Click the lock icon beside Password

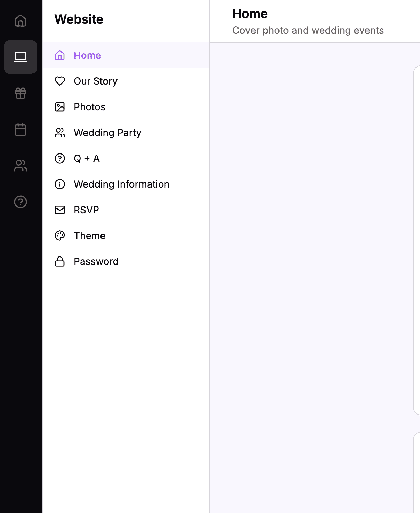(x=60, y=261)
